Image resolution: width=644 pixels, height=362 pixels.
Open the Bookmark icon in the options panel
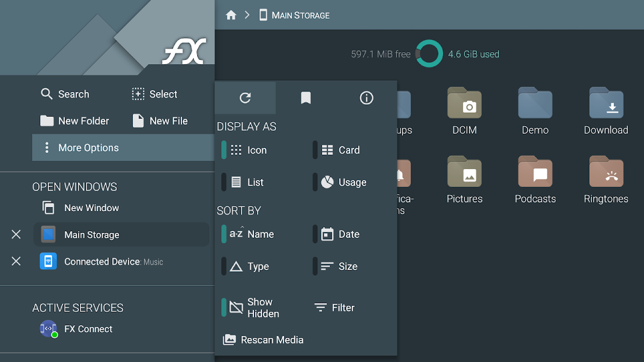(x=305, y=98)
